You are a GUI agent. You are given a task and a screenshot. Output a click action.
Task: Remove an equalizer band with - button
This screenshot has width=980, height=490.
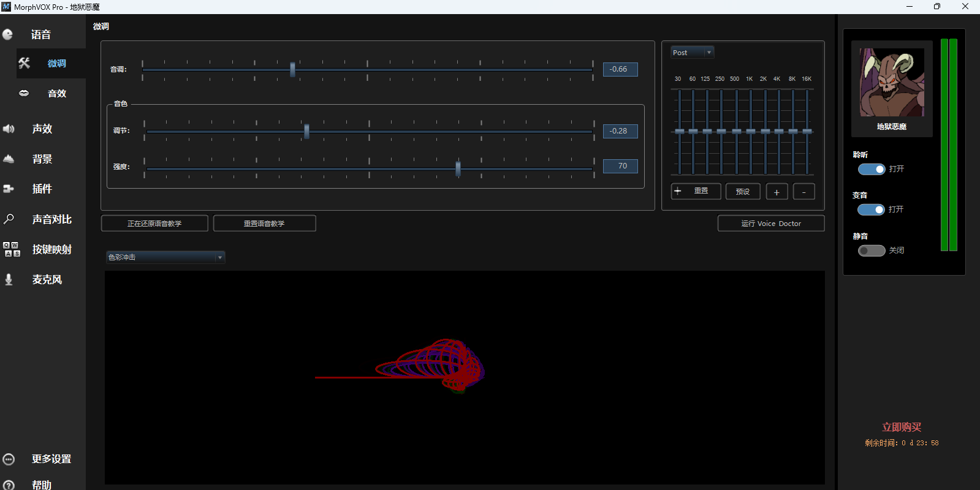tap(804, 192)
